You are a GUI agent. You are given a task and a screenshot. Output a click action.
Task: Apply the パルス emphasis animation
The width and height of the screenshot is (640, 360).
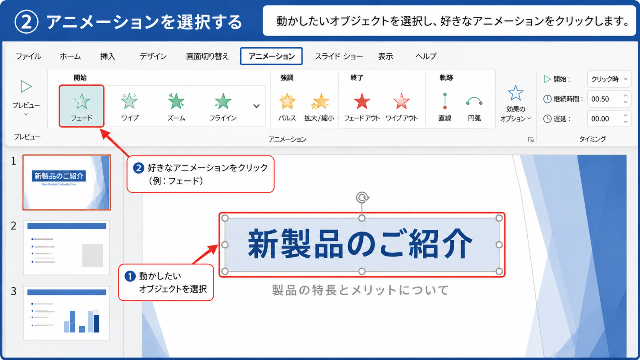tap(287, 107)
